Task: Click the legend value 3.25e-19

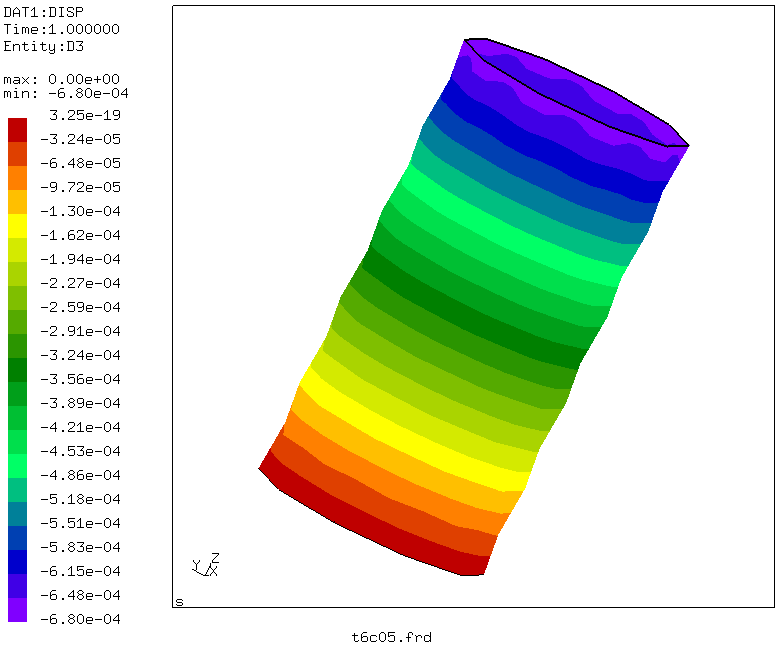Action: [85, 115]
